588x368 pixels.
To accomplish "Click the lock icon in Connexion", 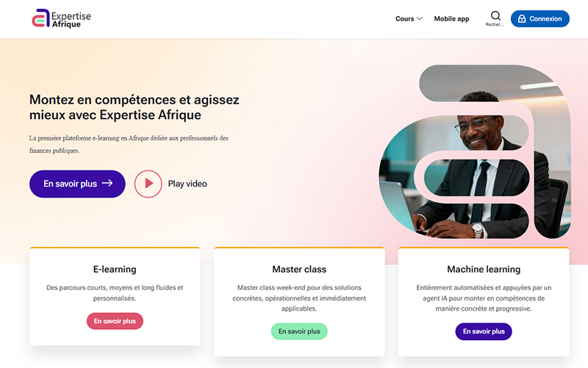I will [x=522, y=19].
